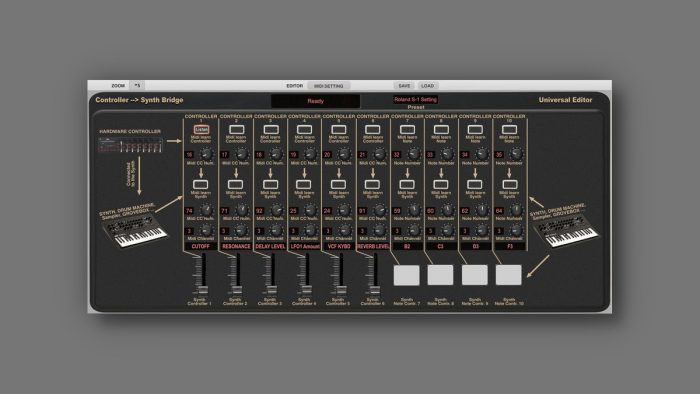Click the LFO1 Amount name label
700x394 pixels.
pos(304,246)
